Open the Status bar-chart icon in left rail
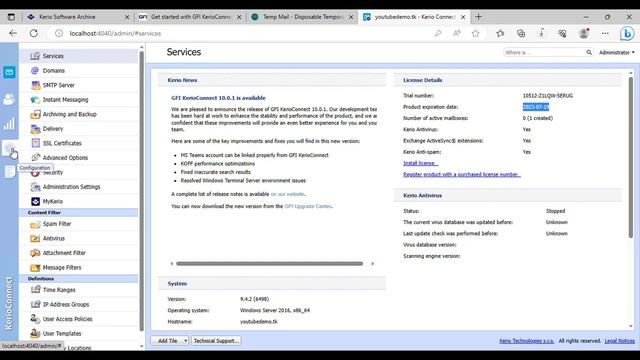The height and width of the screenshot is (360, 640). (9, 124)
